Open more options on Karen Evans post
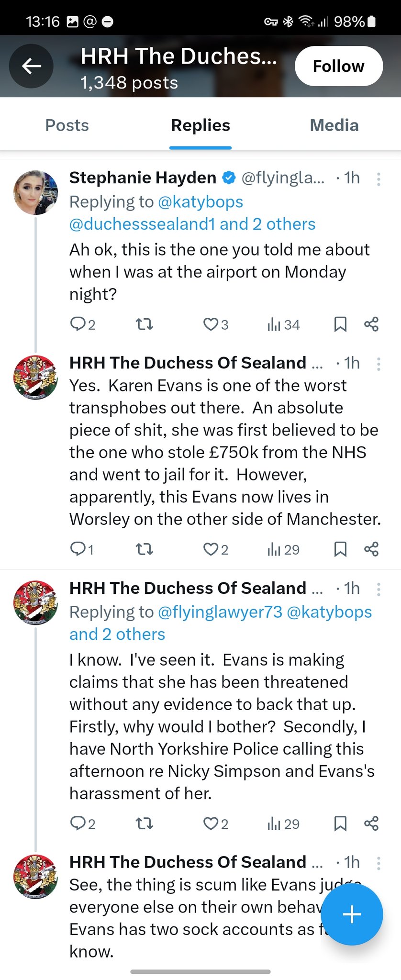 [x=379, y=364]
